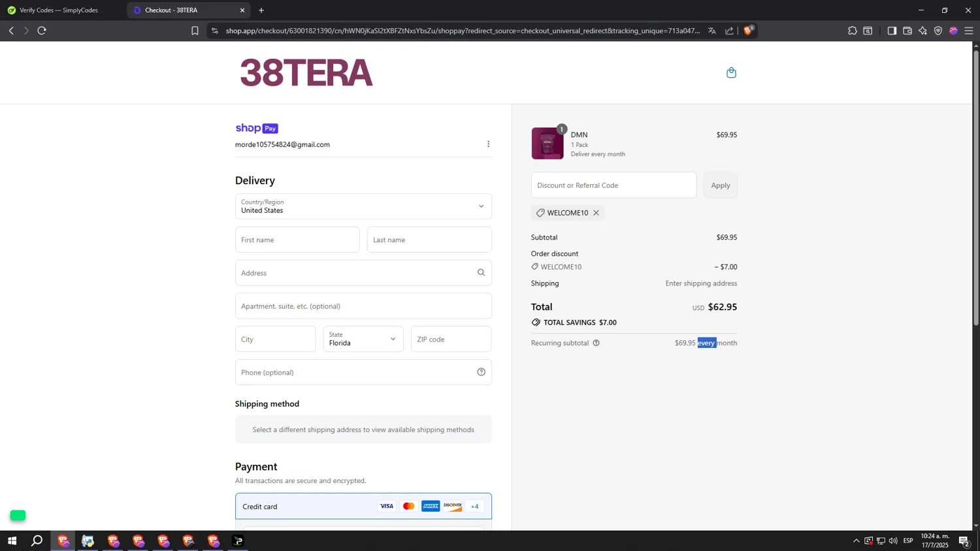The width and height of the screenshot is (980, 551).
Task: Reload the checkout page
Action: click(42, 31)
